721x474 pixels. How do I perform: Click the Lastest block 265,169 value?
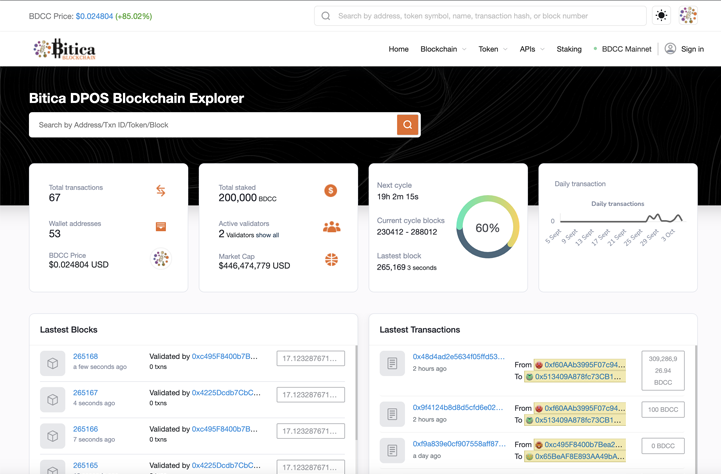point(391,267)
